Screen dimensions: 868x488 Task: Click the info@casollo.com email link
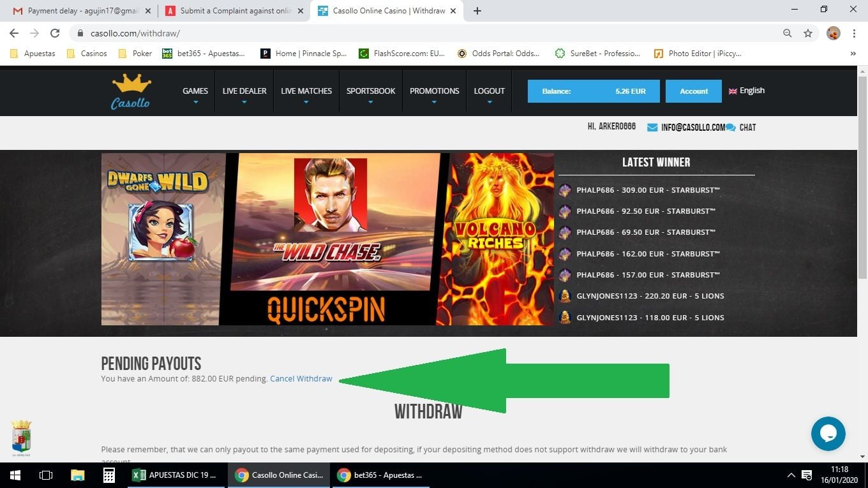[693, 128]
